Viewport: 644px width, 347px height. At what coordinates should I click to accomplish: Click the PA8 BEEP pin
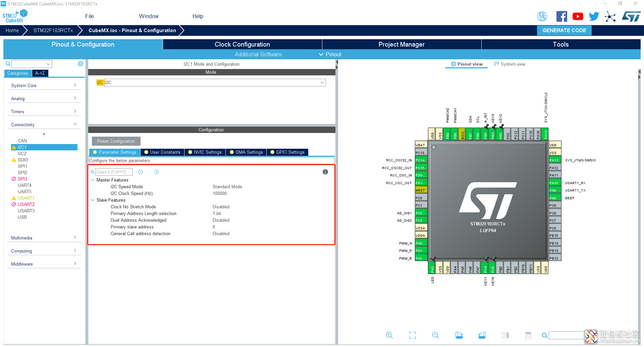coord(555,198)
